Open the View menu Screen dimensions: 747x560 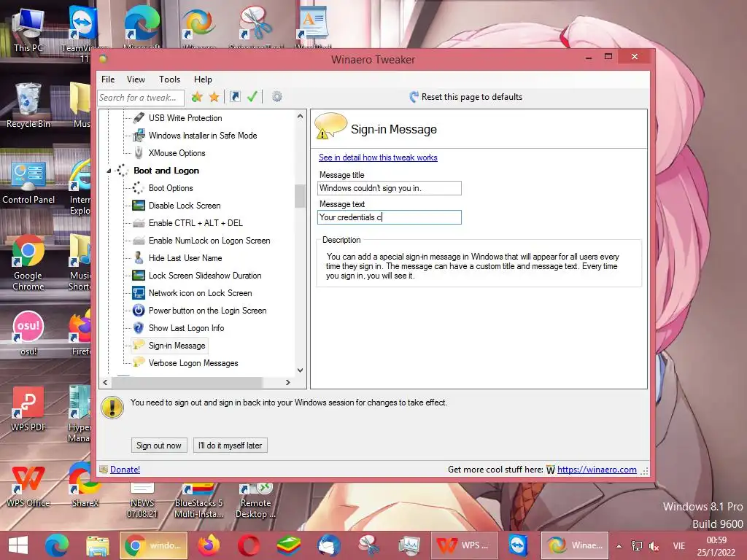click(x=136, y=79)
